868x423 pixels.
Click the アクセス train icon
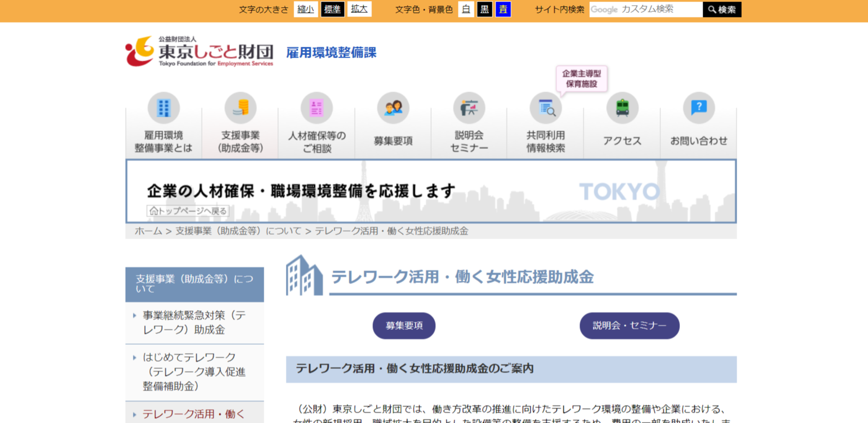click(x=622, y=108)
